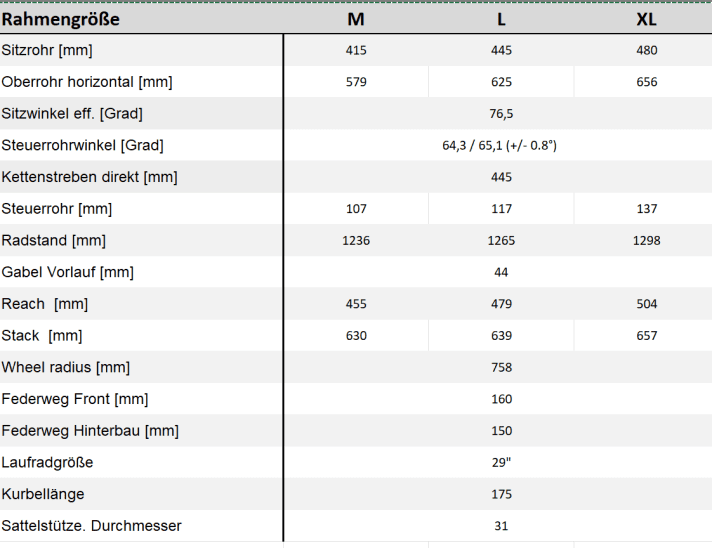Select the L size column header
Image resolution: width=712 pixels, height=548 pixels.
501,19
